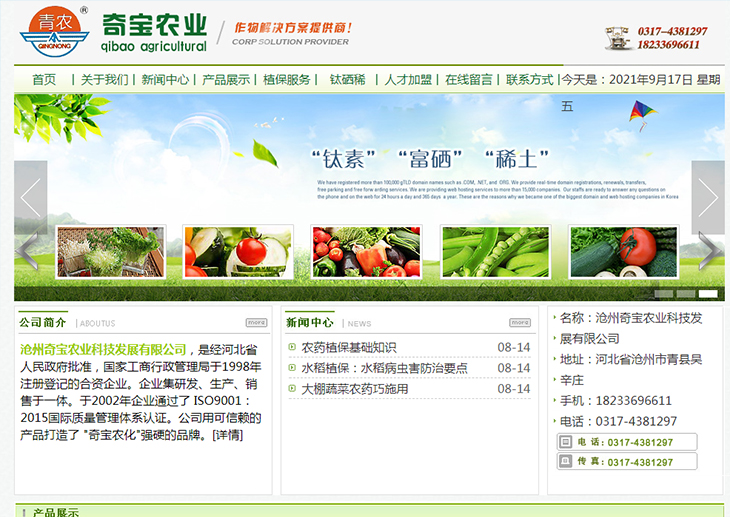730x517 pixels.
Task: Click the 传真 fax number badge
Action: click(x=626, y=461)
